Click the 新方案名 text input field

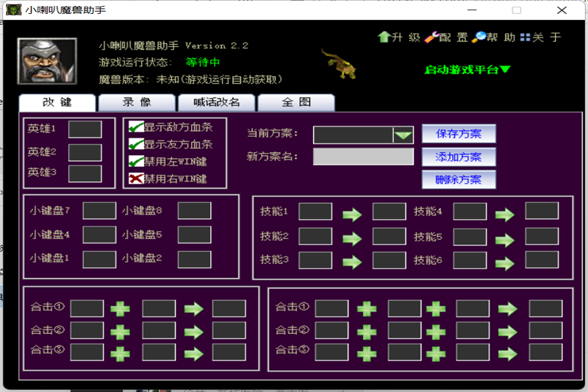point(363,157)
